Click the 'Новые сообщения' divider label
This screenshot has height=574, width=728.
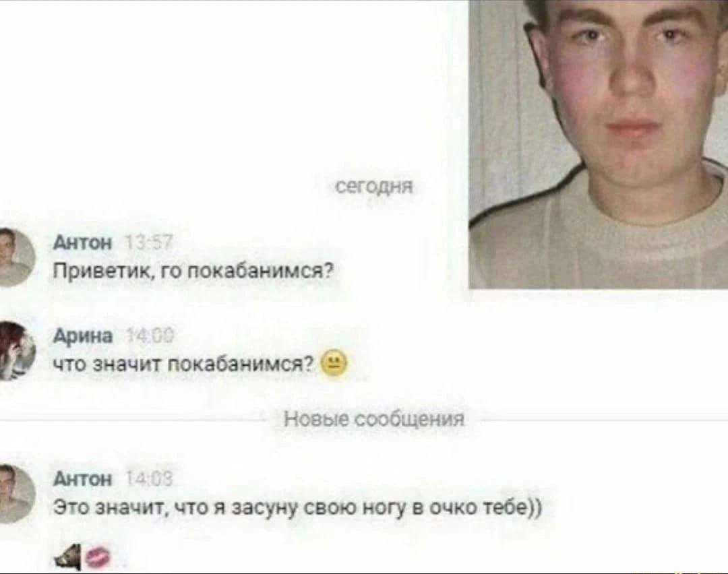[374, 419]
